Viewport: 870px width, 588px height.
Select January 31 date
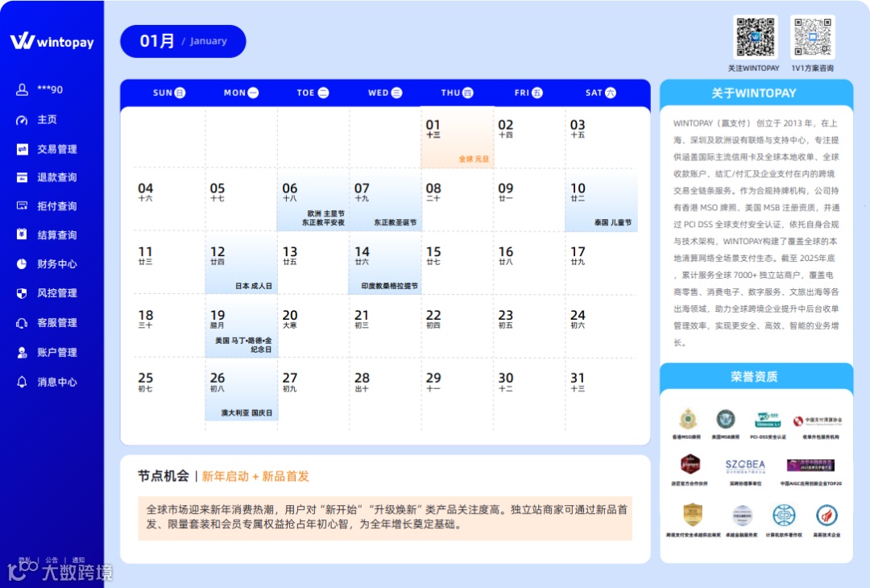coord(578,382)
